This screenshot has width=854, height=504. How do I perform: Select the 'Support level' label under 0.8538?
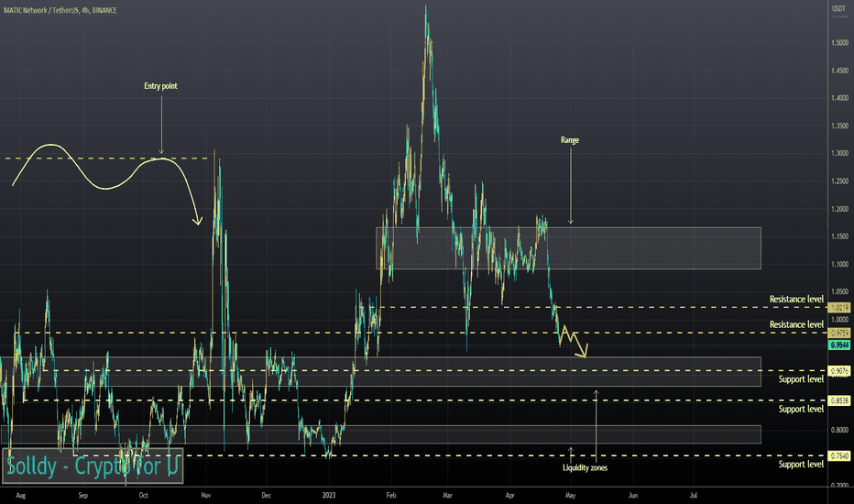801,410
